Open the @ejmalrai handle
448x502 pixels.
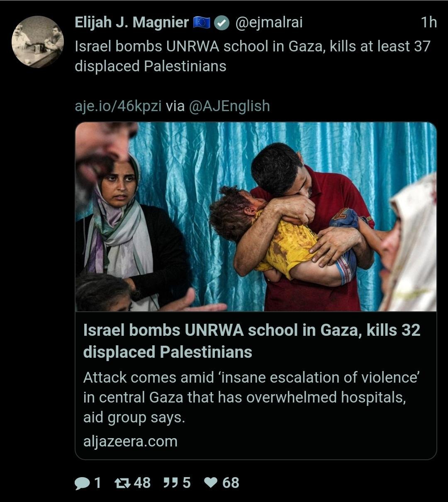click(269, 23)
